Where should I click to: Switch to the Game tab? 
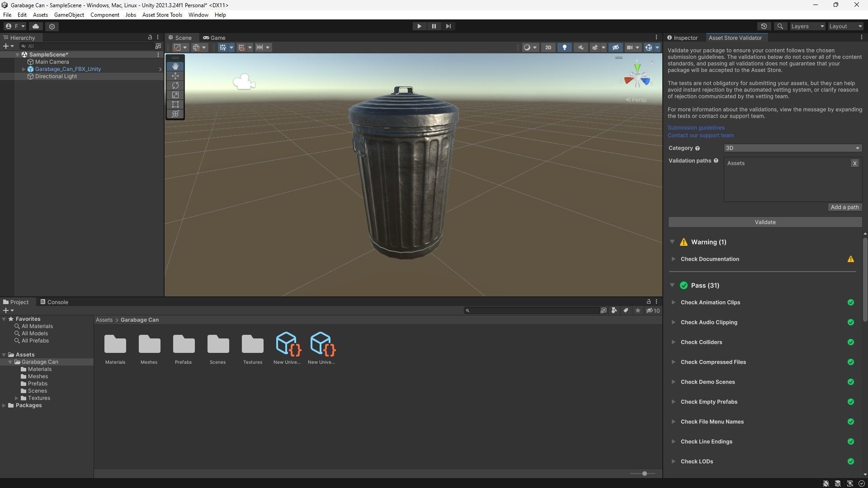point(214,38)
